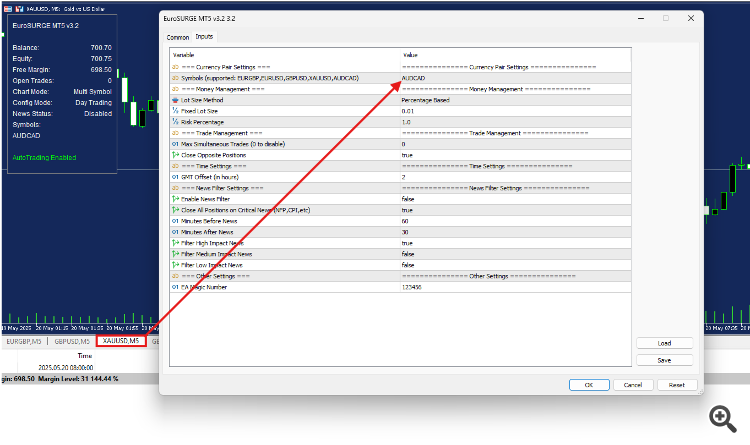Click the Reset button
Image resolution: width=750 pixels, height=445 pixels.
point(677,385)
